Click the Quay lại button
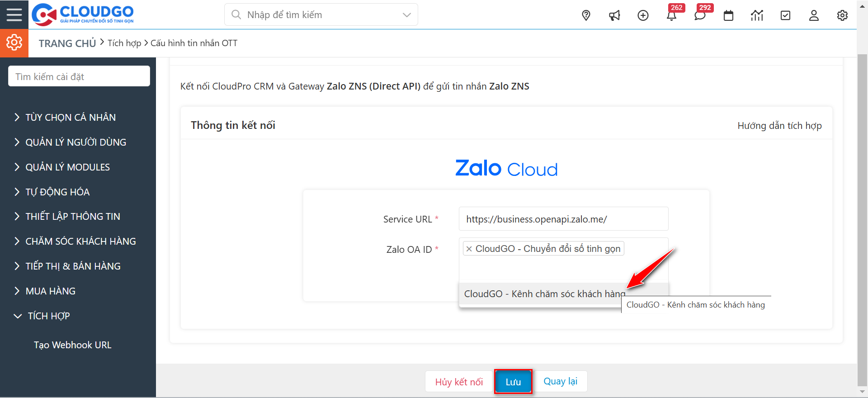This screenshot has width=868, height=398. (x=560, y=381)
